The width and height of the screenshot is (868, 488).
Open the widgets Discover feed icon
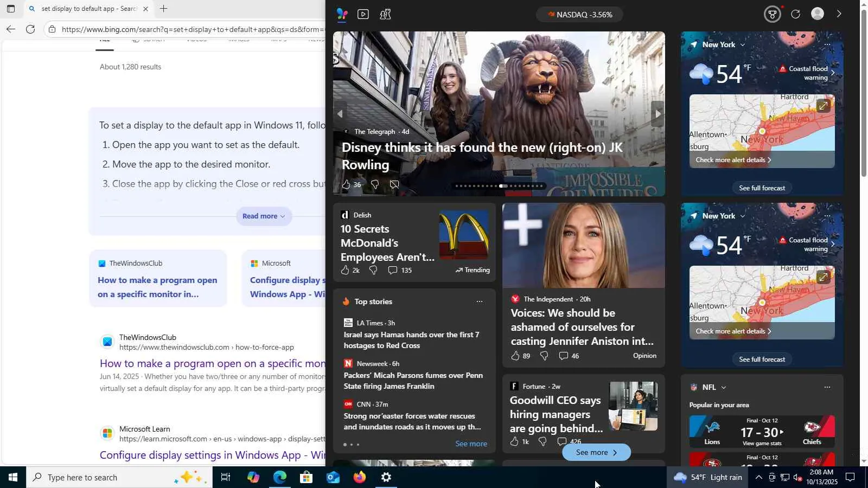pyautogui.click(x=342, y=14)
